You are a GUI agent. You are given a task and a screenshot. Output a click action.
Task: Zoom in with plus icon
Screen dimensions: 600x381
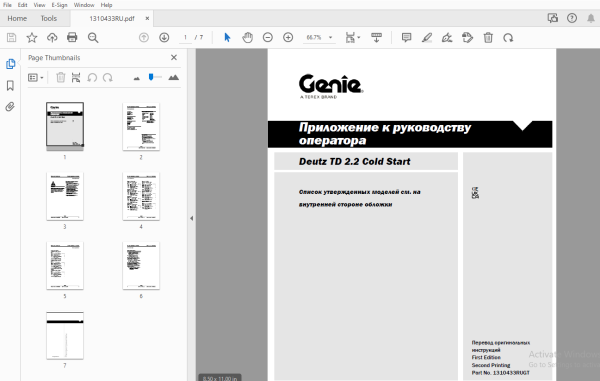click(x=288, y=37)
